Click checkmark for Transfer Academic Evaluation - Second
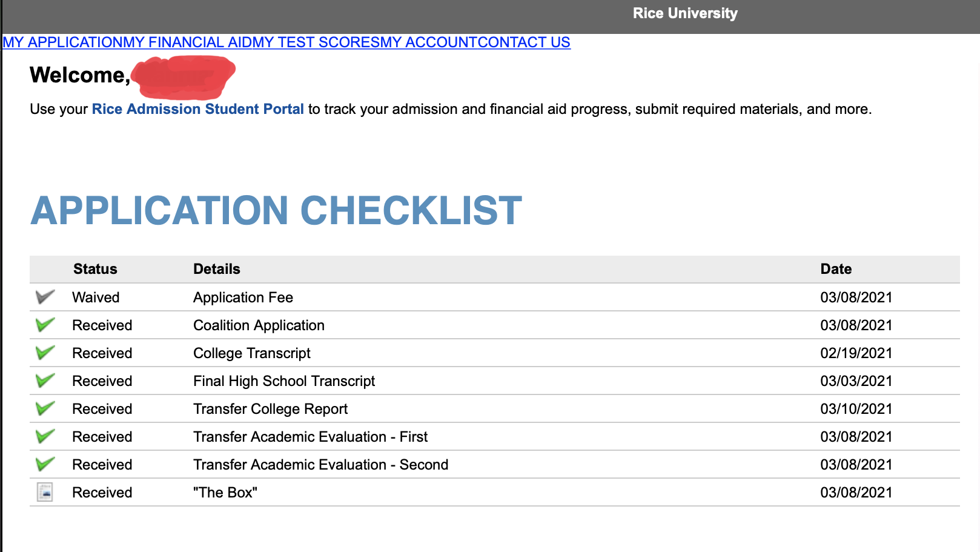980x552 pixels. 45,464
